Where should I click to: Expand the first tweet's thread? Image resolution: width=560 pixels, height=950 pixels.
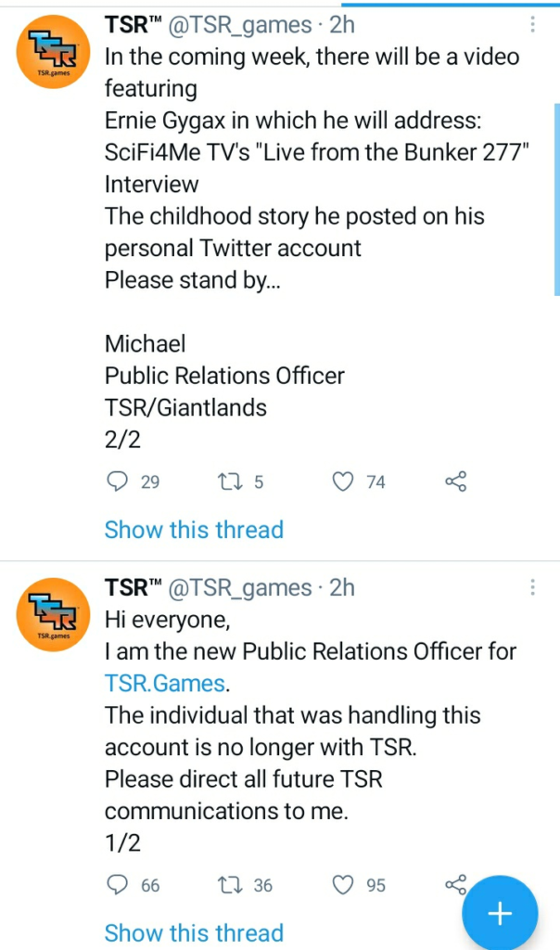point(194,530)
